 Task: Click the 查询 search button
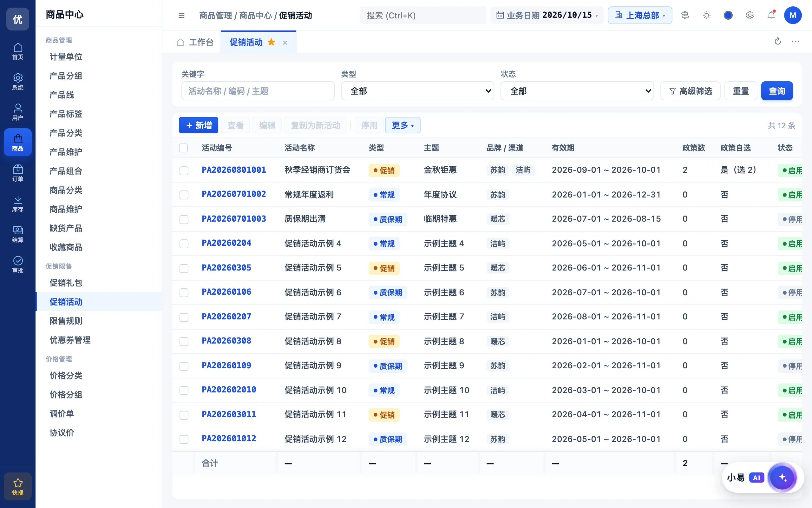[777, 91]
